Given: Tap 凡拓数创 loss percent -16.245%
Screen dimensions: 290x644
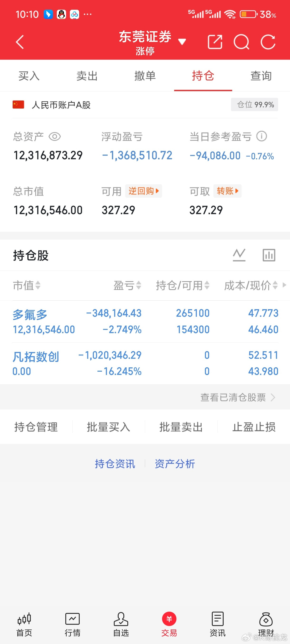Looking at the screenshot, I should pyautogui.click(x=119, y=371).
